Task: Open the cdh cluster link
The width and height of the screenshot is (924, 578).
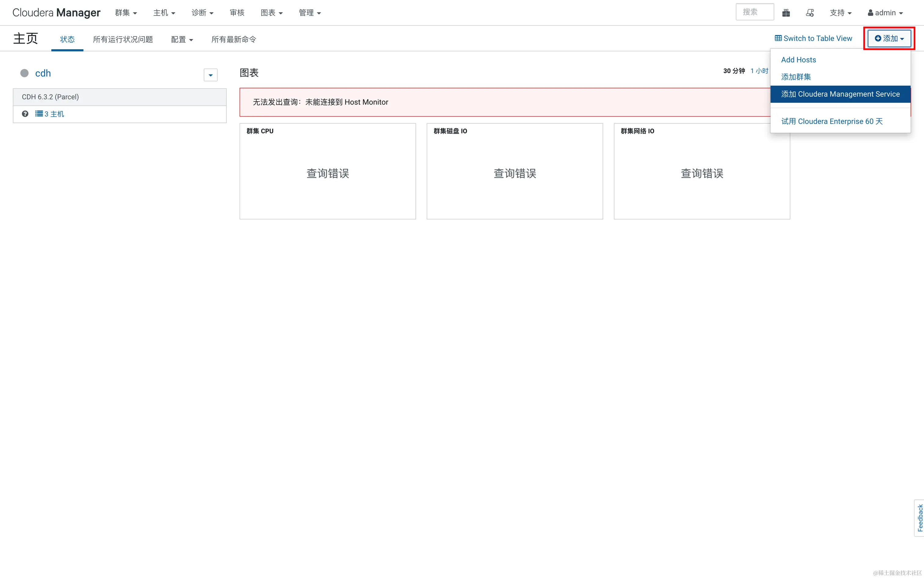Action: [43, 73]
